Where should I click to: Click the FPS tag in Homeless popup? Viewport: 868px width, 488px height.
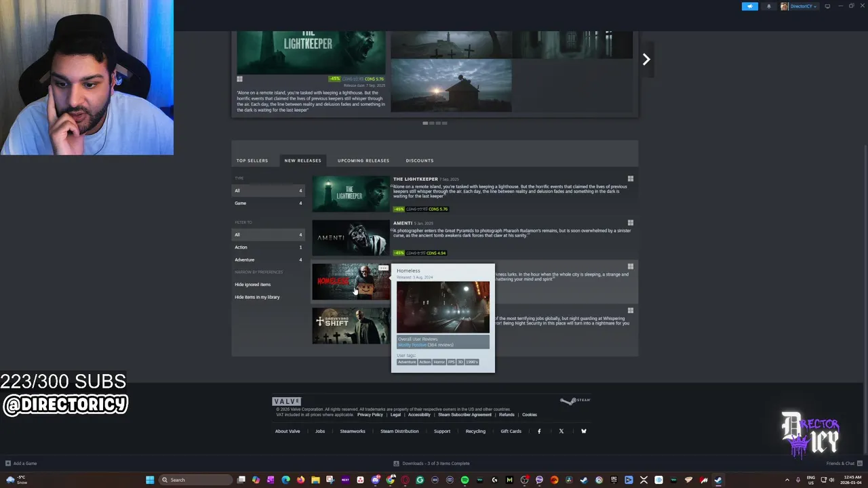coord(452,362)
